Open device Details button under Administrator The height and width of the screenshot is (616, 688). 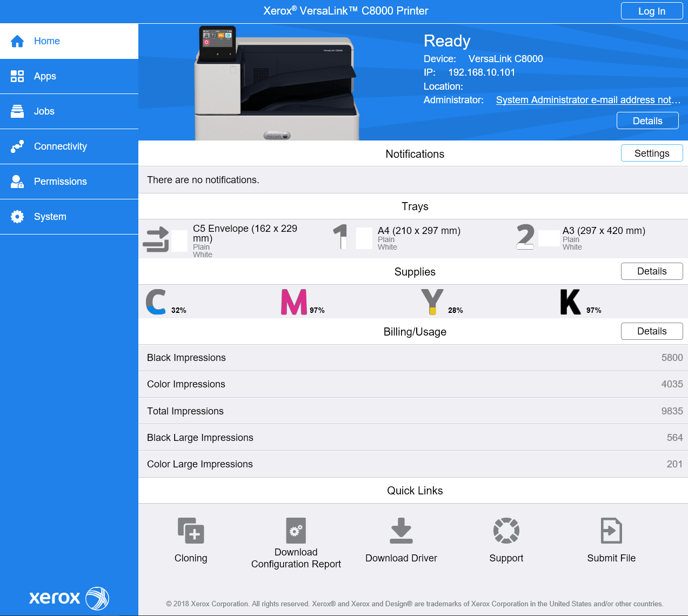pyautogui.click(x=647, y=120)
